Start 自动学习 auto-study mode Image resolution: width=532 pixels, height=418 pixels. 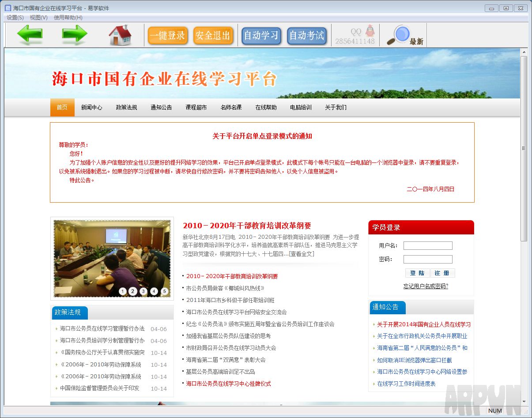coord(261,35)
